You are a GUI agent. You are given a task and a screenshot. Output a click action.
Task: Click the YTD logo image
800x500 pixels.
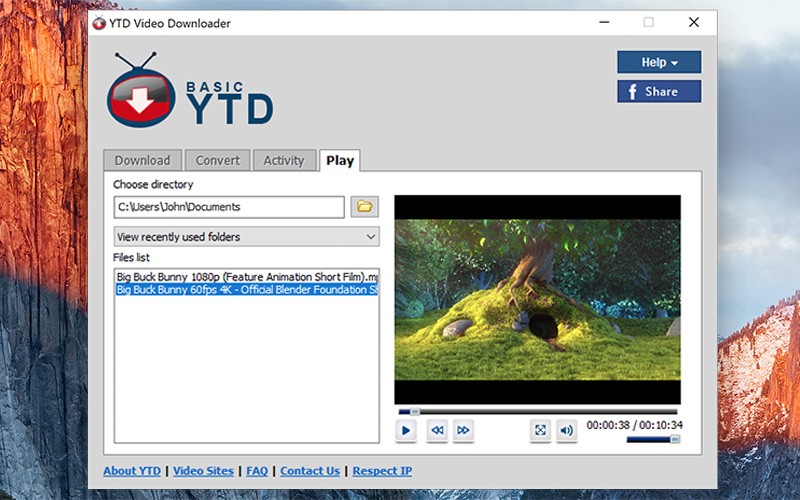point(190,90)
